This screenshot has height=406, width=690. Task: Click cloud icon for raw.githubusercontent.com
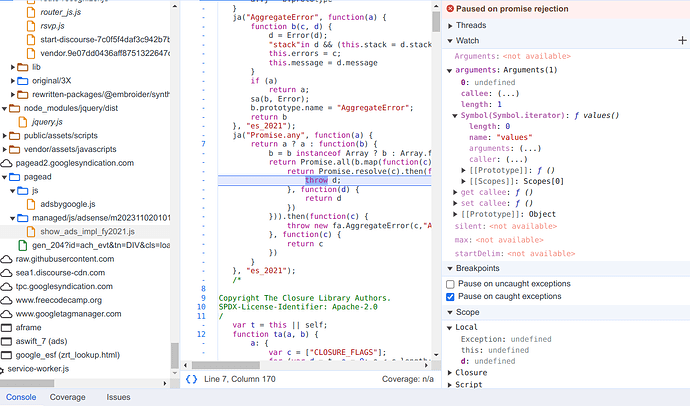(6, 259)
